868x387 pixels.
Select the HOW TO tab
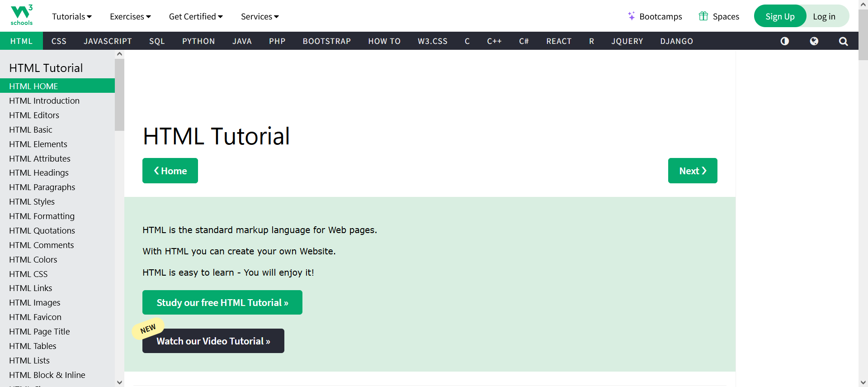coord(384,41)
